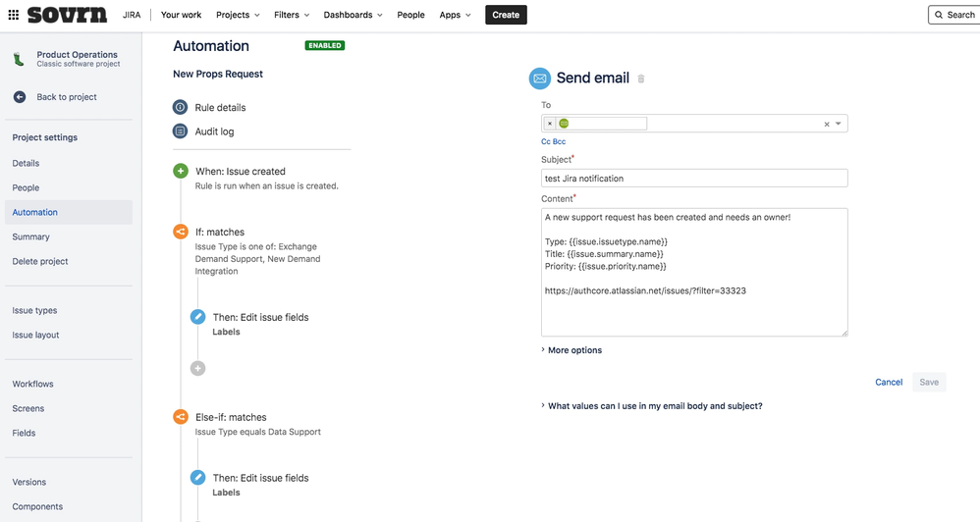
Task: Click the Audit log icon
Action: 180,131
